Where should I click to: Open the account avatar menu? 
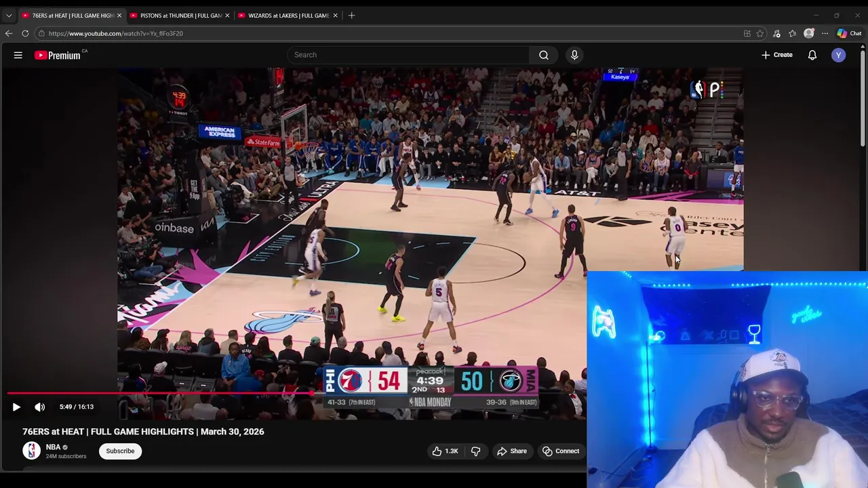coord(839,55)
